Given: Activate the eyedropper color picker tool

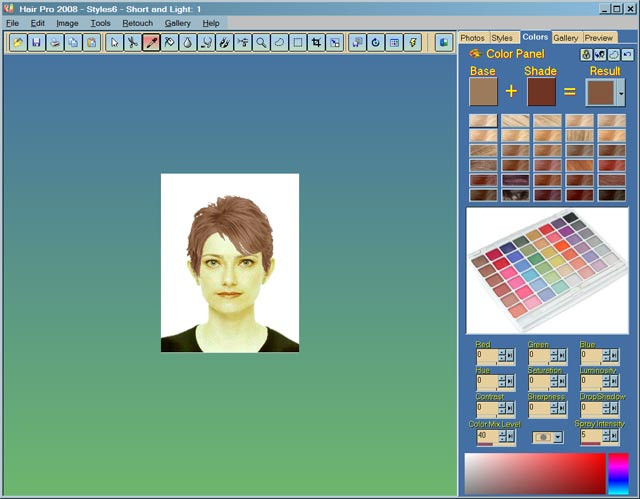Looking at the screenshot, I should click(x=151, y=43).
